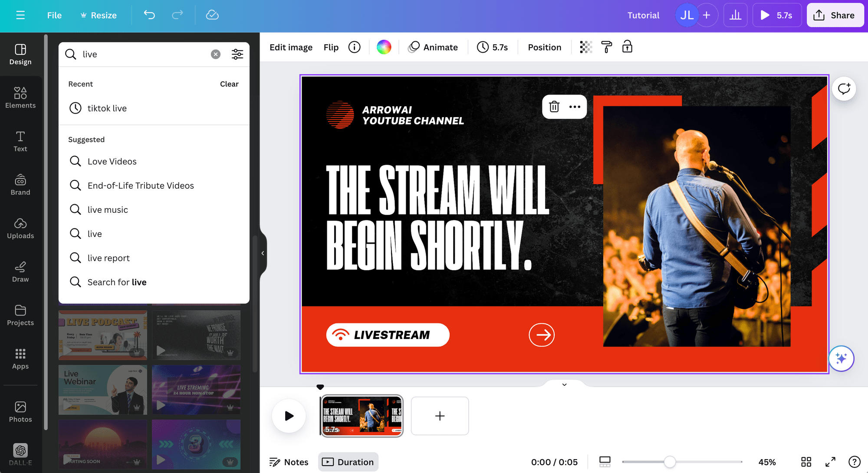Click the first slide thumbnail in timeline
868x473 pixels.
(x=360, y=416)
